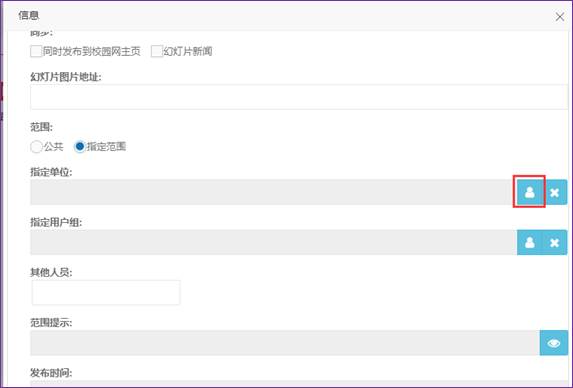Select the 指定范围 radio option

(x=79, y=147)
